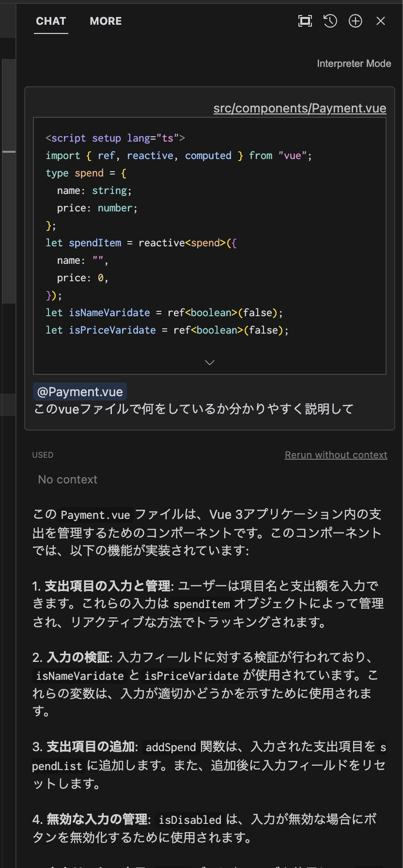403x868 pixels.
Task: Open chat history clock icon
Action: point(330,21)
